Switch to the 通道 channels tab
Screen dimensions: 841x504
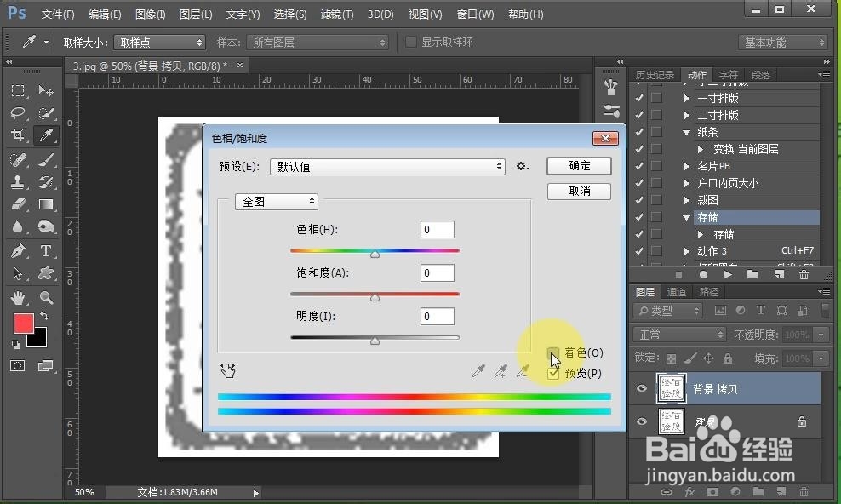[x=678, y=291]
